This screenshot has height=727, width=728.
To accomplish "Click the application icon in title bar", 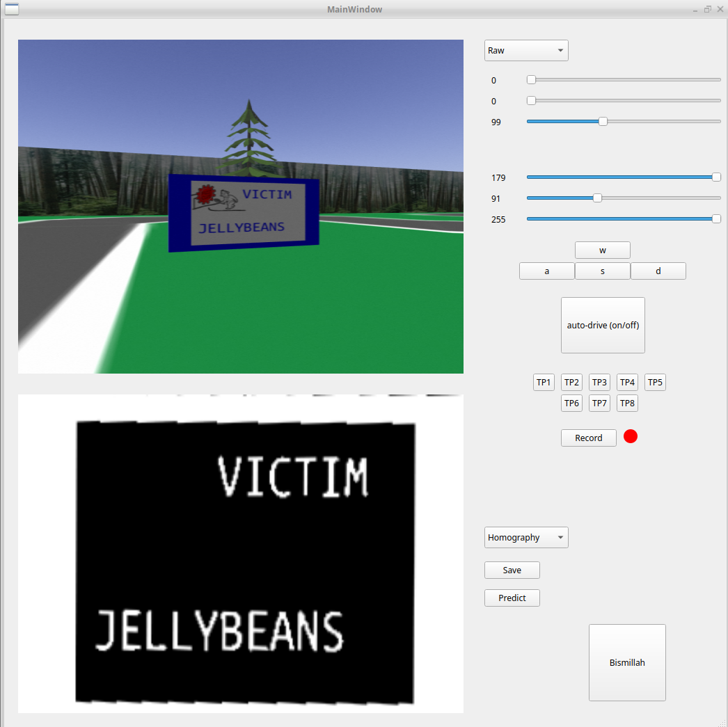I will tap(11, 9).
